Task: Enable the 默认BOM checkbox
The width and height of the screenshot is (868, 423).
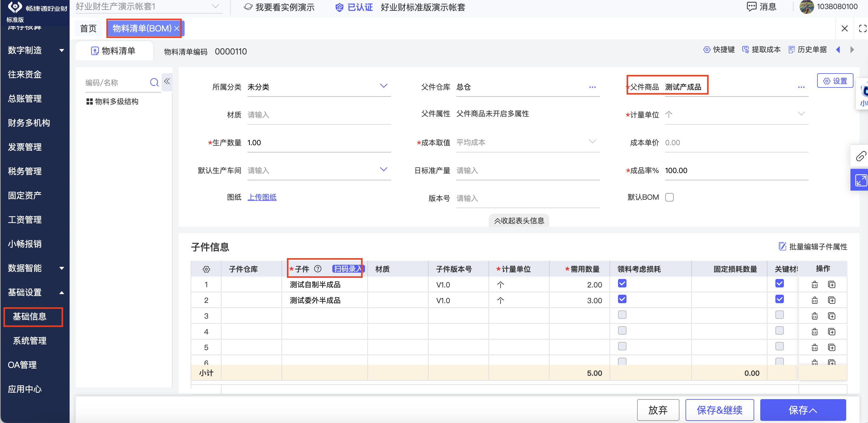Action: pyautogui.click(x=669, y=197)
